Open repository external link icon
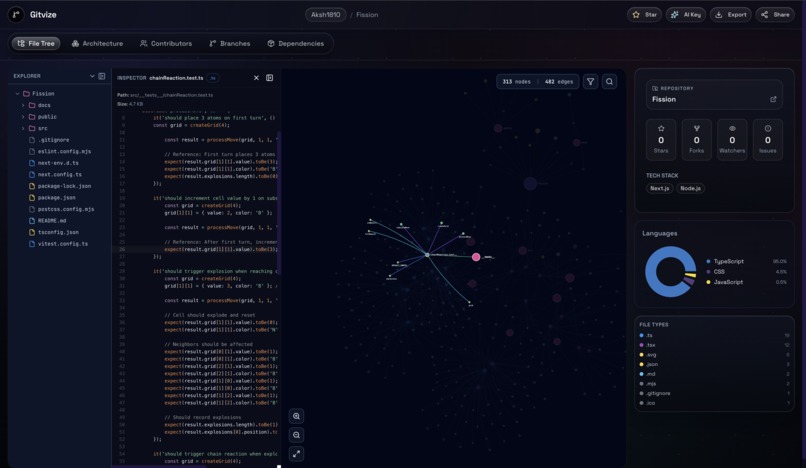 [773, 99]
